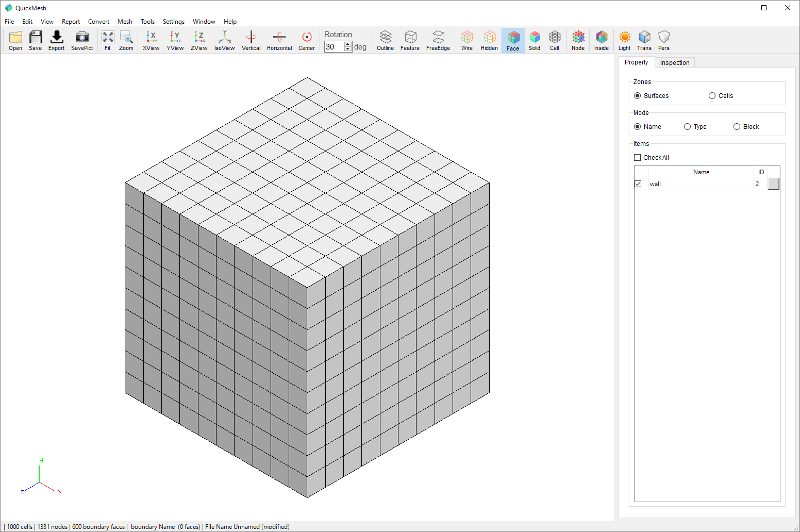Switch to the Property tab
Screen dimensions: 800x532
[x=637, y=62]
